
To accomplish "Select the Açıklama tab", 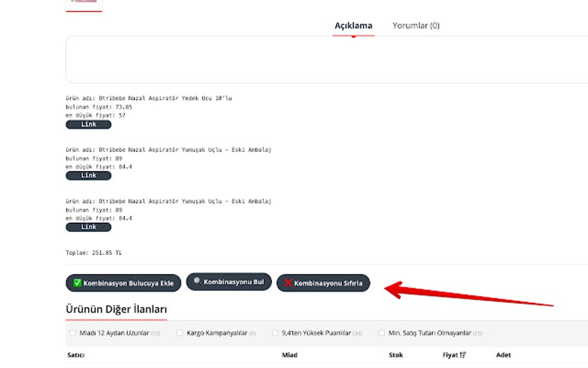I will (353, 25).
